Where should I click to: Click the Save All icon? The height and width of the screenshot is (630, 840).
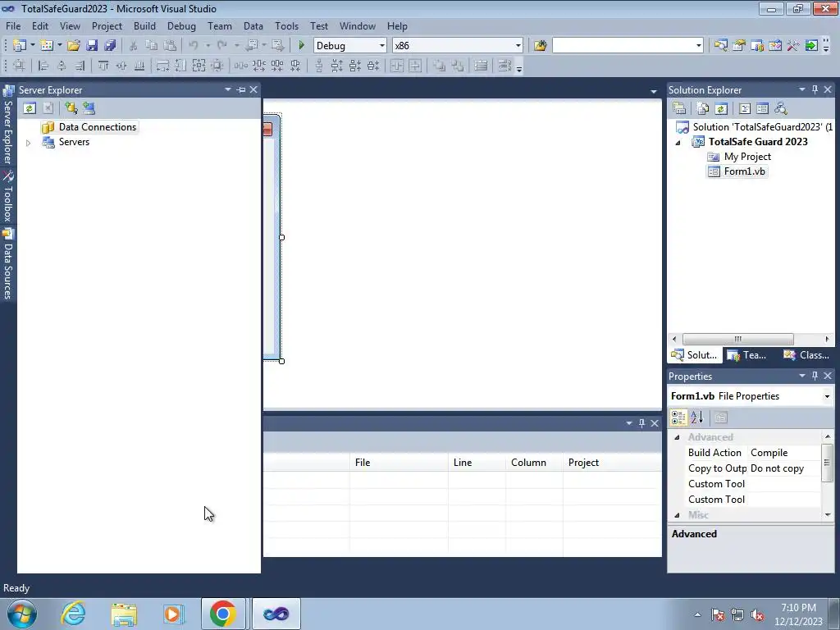pyautogui.click(x=110, y=46)
